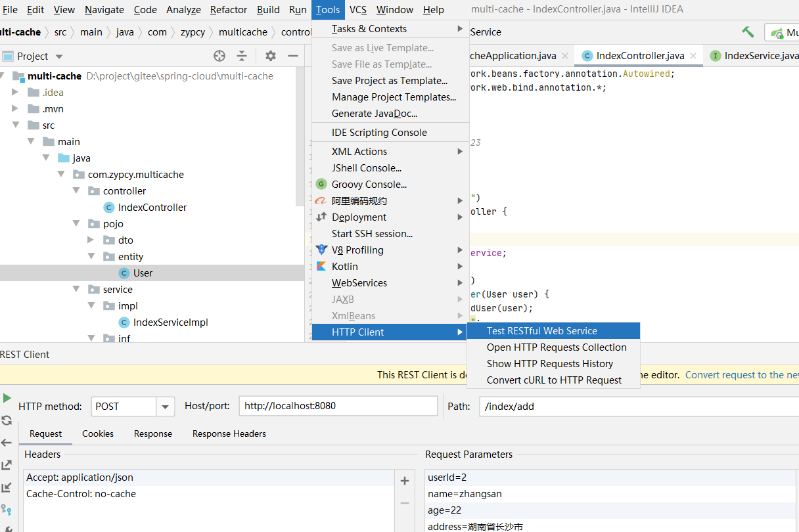The height and width of the screenshot is (532, 799).
Task: Select the Cache-Control: no-cache header
Action: click(209, 494)
